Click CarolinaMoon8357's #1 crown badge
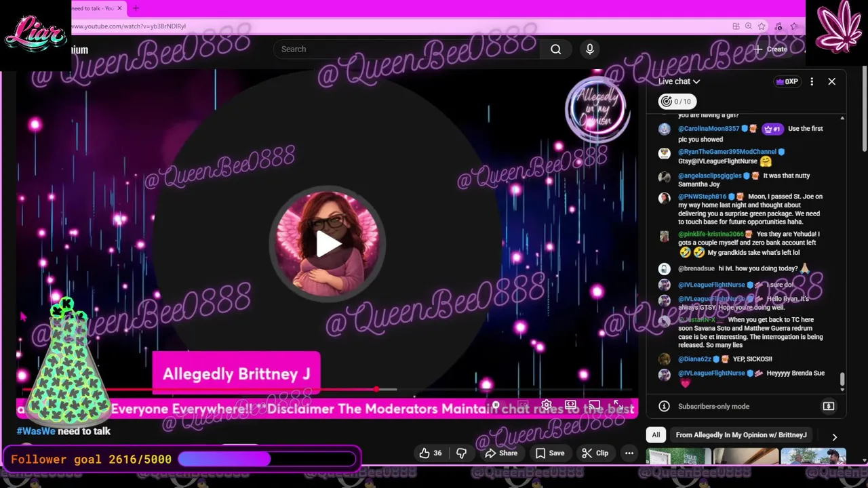The width and height of the screenshot is (868, 488). (x=772, y=129)
